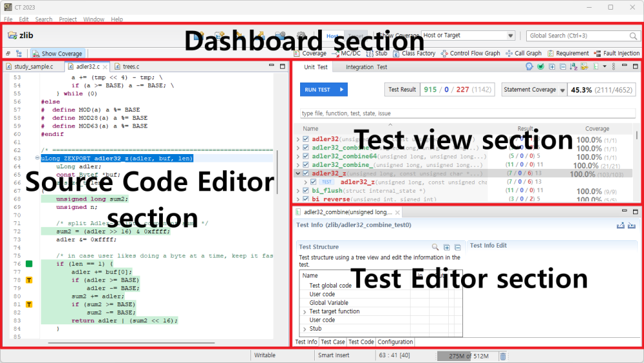Screen dimensions: 644x363
Task: Open the Test Code tab
Action: click(361, 342)
